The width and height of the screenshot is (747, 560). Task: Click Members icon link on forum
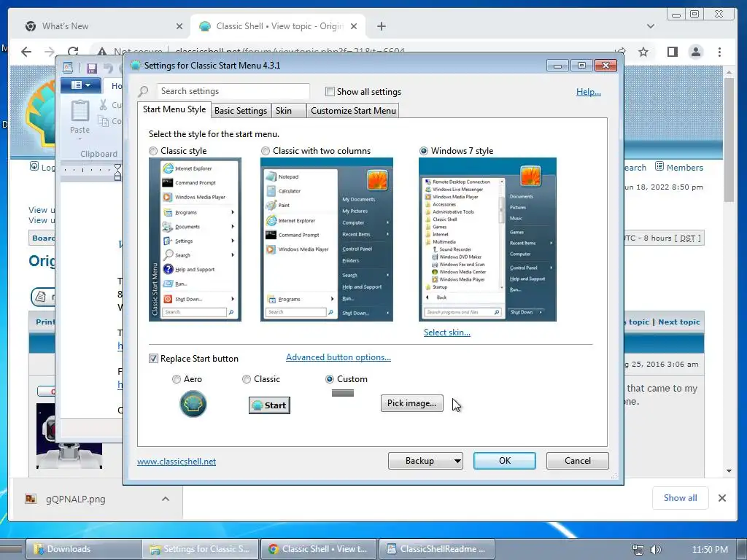click(x=659, y=166)
